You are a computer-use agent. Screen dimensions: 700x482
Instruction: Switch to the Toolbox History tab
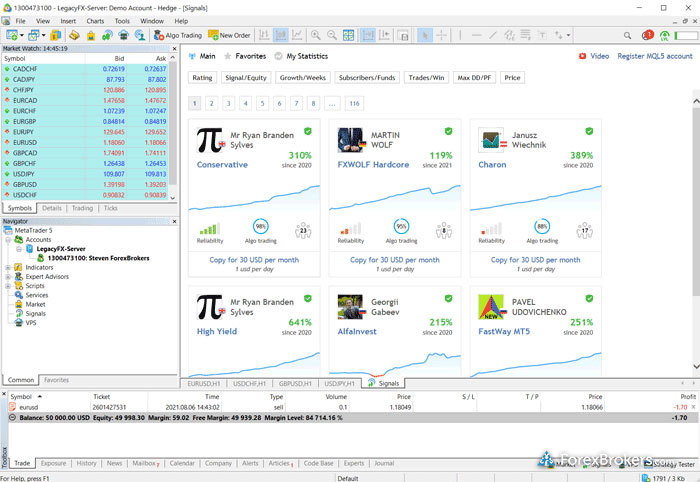pyautogui.click(x=86, y=463)
